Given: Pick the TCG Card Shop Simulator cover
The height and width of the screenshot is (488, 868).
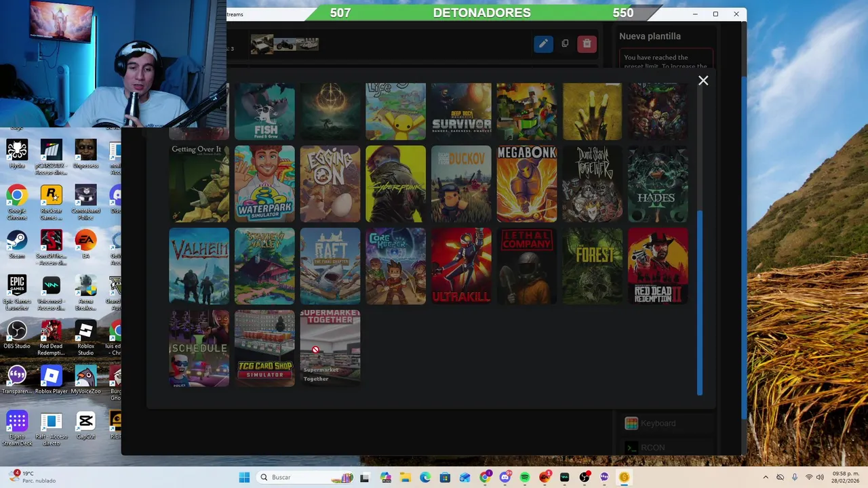Looking at the screenshot, I should pyautogui.click(x=264, y=348).
